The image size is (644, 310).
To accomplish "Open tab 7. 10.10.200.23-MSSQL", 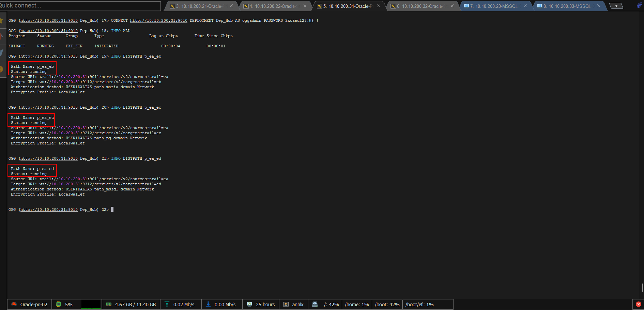I will [495, 6].
